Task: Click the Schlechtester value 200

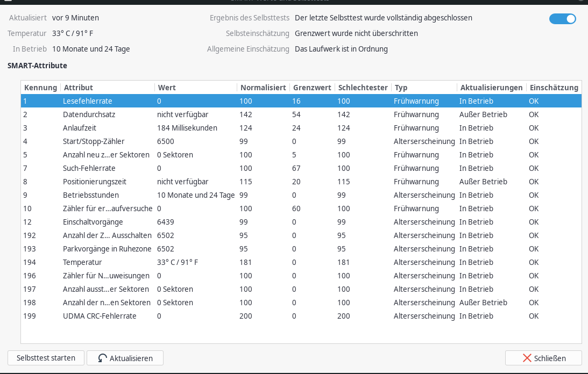Action: (x=344, y=317)
